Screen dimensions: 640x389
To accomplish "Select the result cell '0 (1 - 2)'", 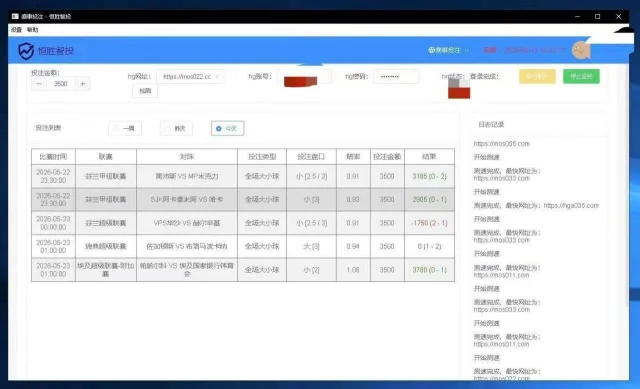I will pyautogui.click(x=429, y=247).
